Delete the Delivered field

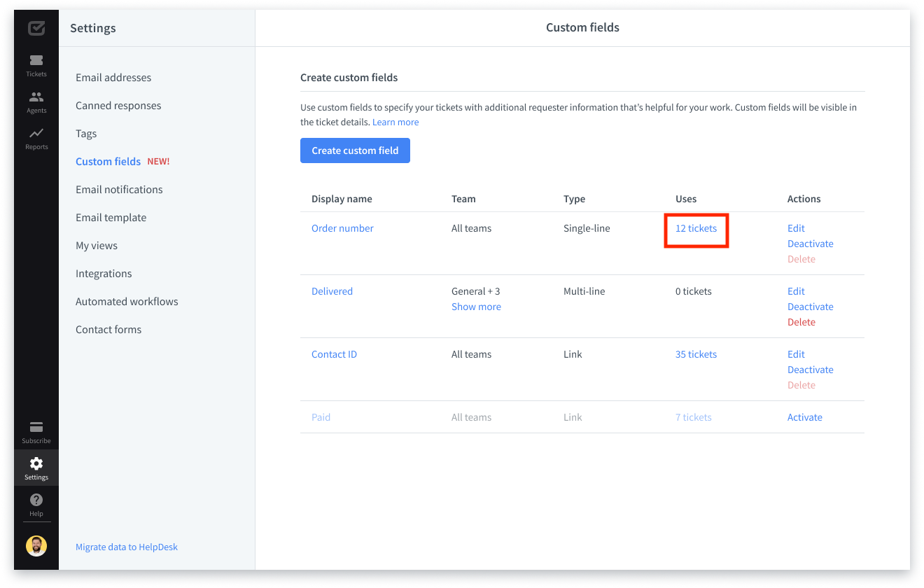pos(801,322)
